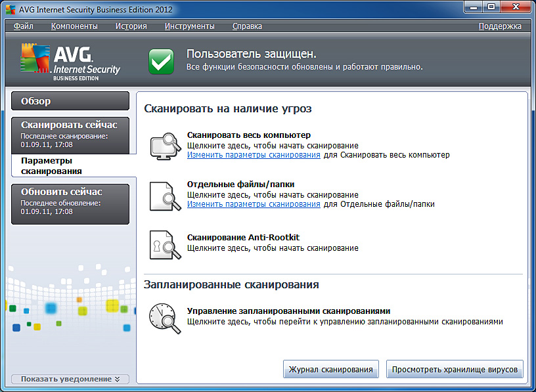This screenshot has height=392, width=536.
Task: Click Просмотреть хранилище вирусов button
Action: click(455, 369)
